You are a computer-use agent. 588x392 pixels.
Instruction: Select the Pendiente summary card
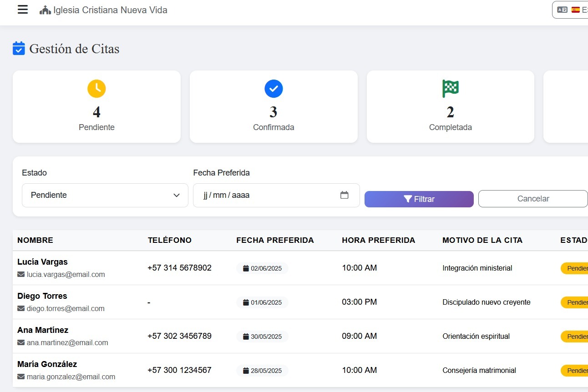(96, 106)
